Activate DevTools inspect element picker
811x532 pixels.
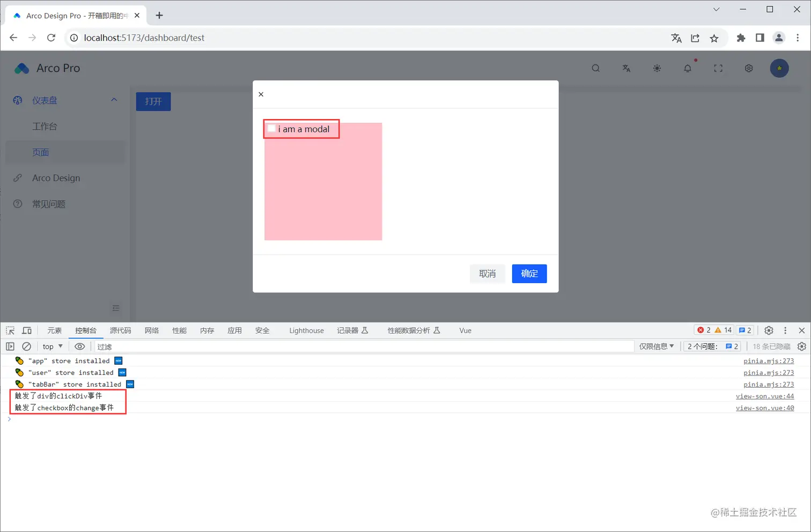click(x=10, y=330)
